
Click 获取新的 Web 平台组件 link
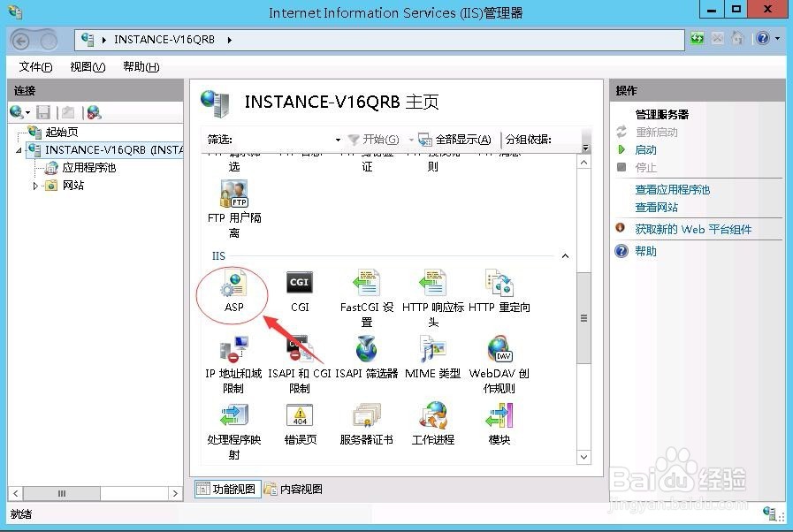point(693,229)
